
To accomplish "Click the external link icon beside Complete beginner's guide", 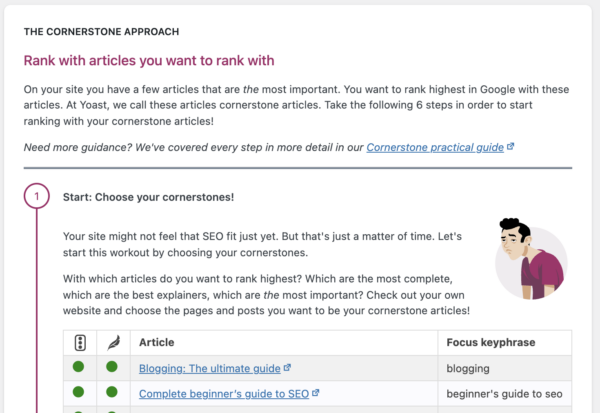I will pyautogui.click(x=315, y=393).
